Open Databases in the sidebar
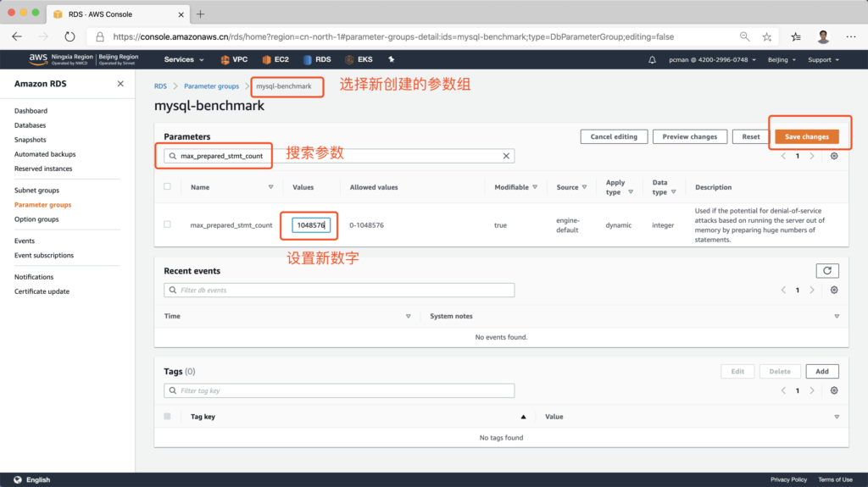The height and width of the screenshot is (487, 868). click(30, 125)
